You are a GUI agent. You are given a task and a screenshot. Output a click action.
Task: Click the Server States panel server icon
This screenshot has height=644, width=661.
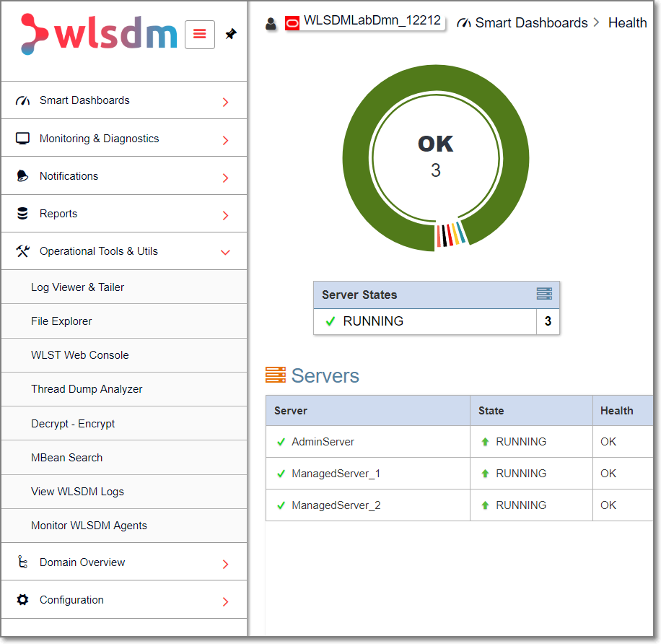coord(544,294)
